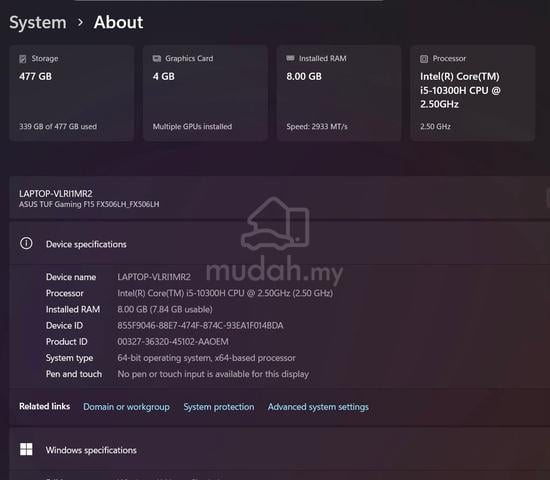
Task: Open the 4 GB Graphics Card tile
Action: tap(206, 93)
